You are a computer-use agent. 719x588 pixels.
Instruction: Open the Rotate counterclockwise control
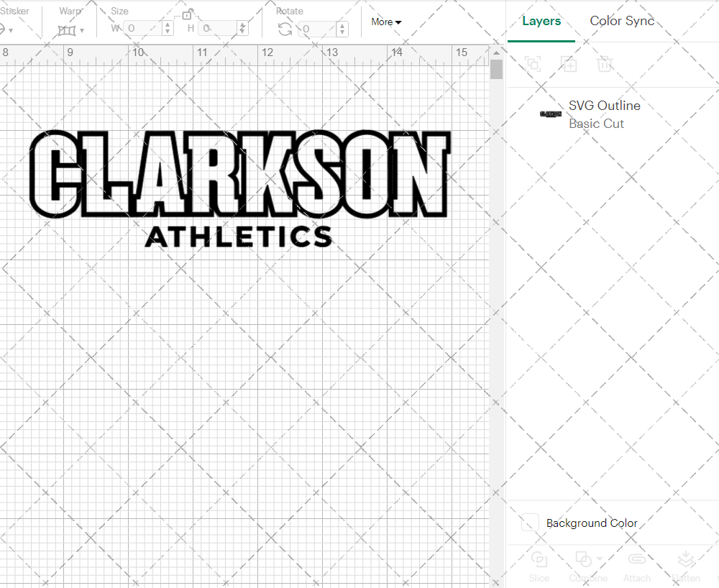[x=285, y=29]
